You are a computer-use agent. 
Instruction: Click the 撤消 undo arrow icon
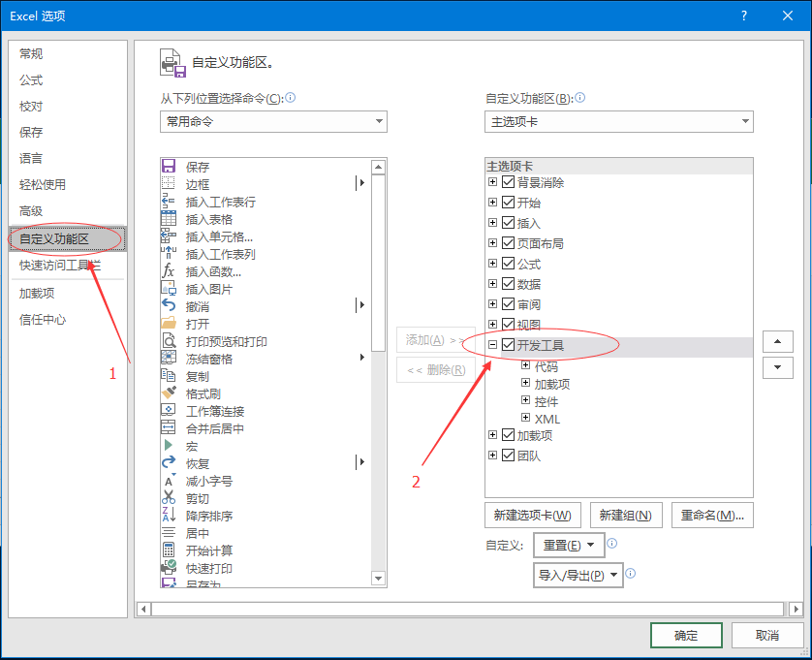169,305
